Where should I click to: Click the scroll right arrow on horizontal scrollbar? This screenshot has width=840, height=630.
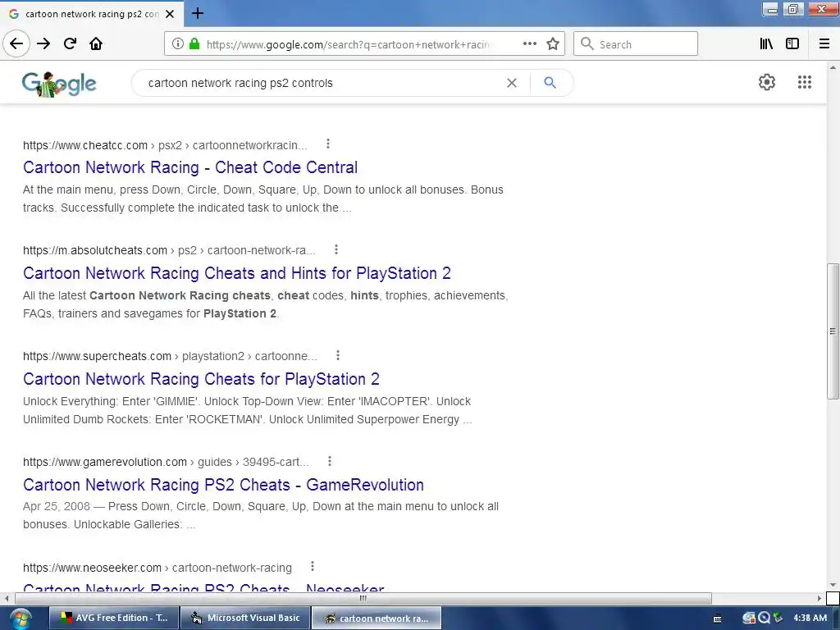[x=819, y=598]
